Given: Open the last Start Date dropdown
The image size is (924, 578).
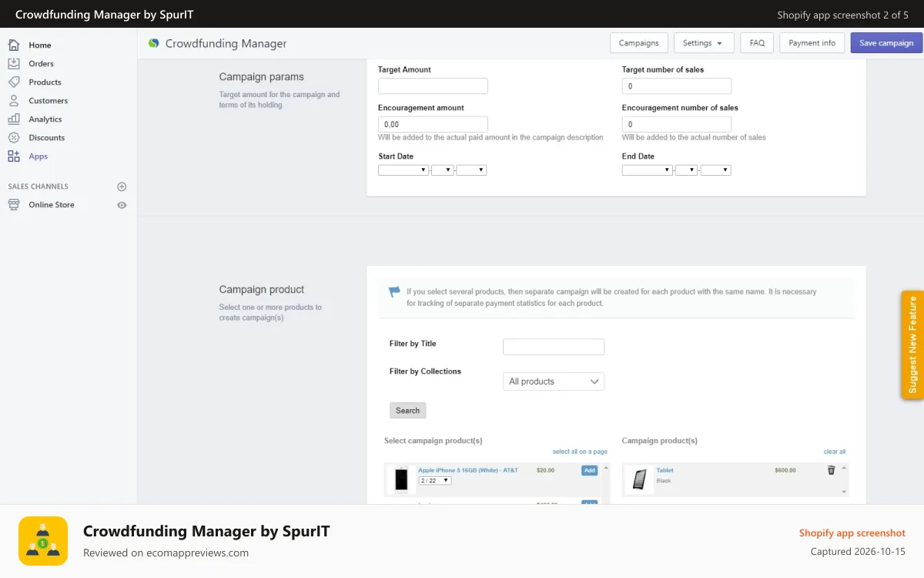Looking at the screenshot, I should 471,170.
